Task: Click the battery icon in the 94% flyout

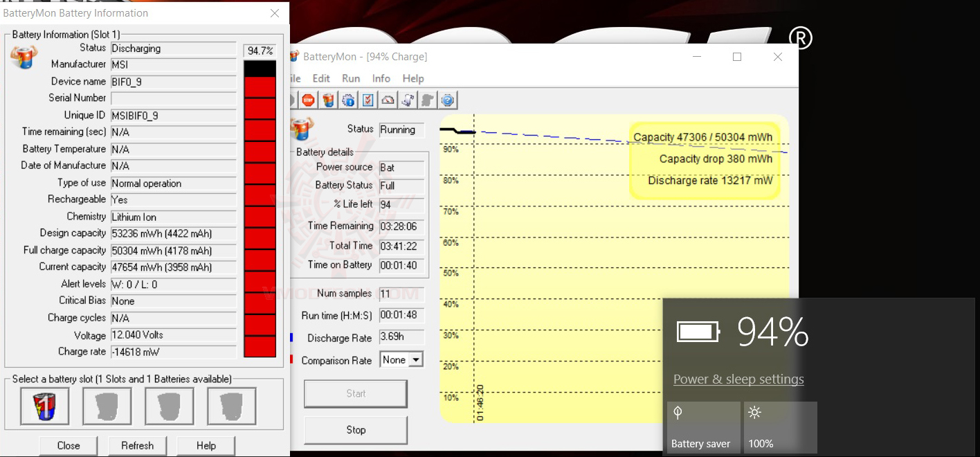Action: tap(698, 332)
